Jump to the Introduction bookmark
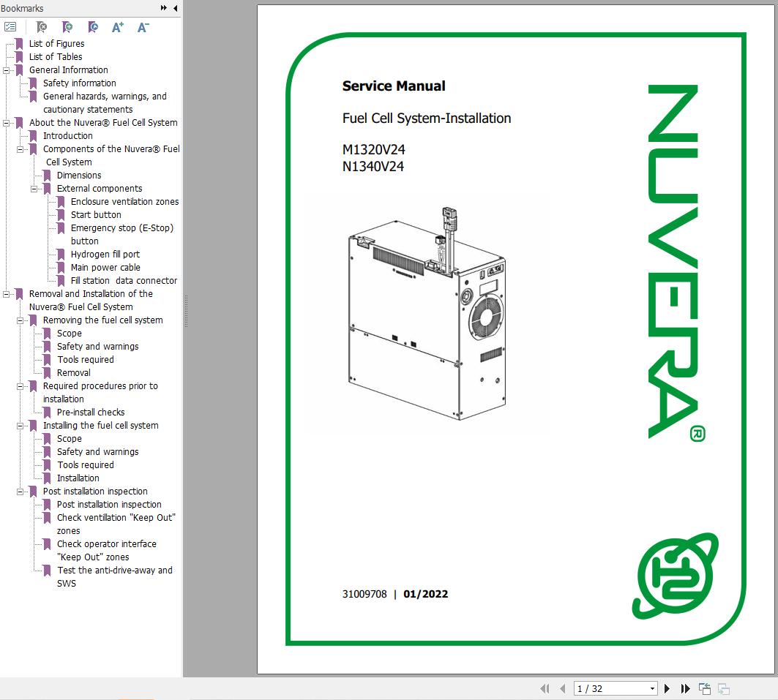This screenshot has width=778, height=700. tap(67, 136)
